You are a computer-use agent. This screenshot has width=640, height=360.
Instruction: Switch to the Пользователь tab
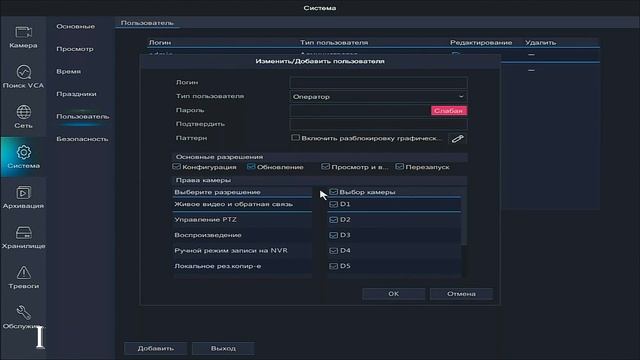point(147,23)
